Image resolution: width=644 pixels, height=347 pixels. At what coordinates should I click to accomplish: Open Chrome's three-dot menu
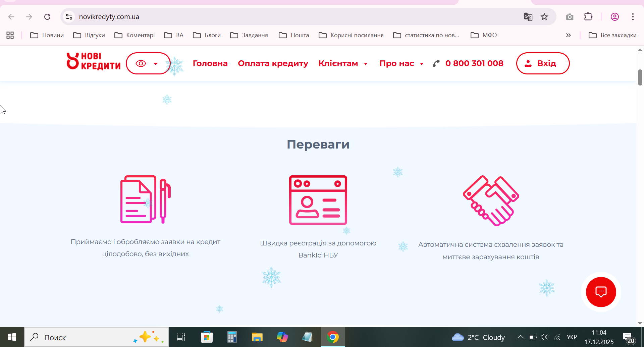[633, 17]
